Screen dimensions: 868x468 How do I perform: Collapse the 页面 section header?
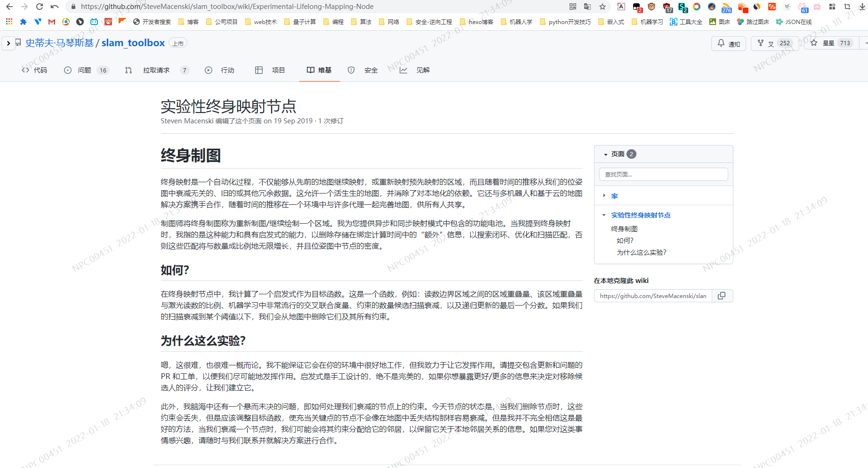(x=605, y=154)
